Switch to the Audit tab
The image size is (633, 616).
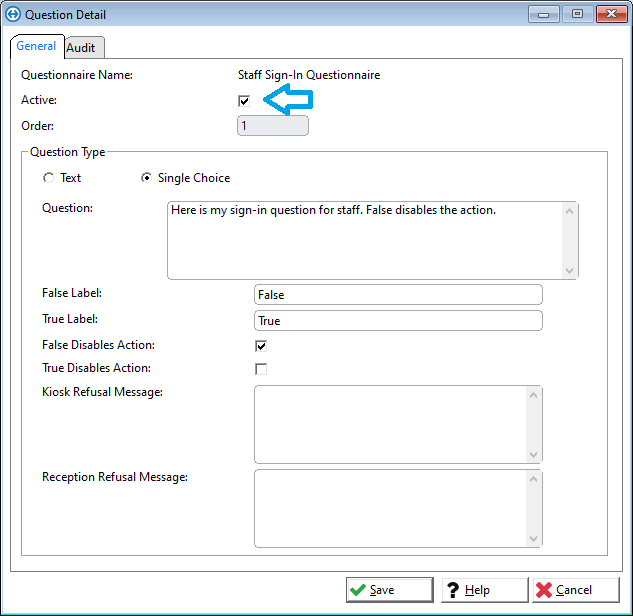(x=82, y=48)
